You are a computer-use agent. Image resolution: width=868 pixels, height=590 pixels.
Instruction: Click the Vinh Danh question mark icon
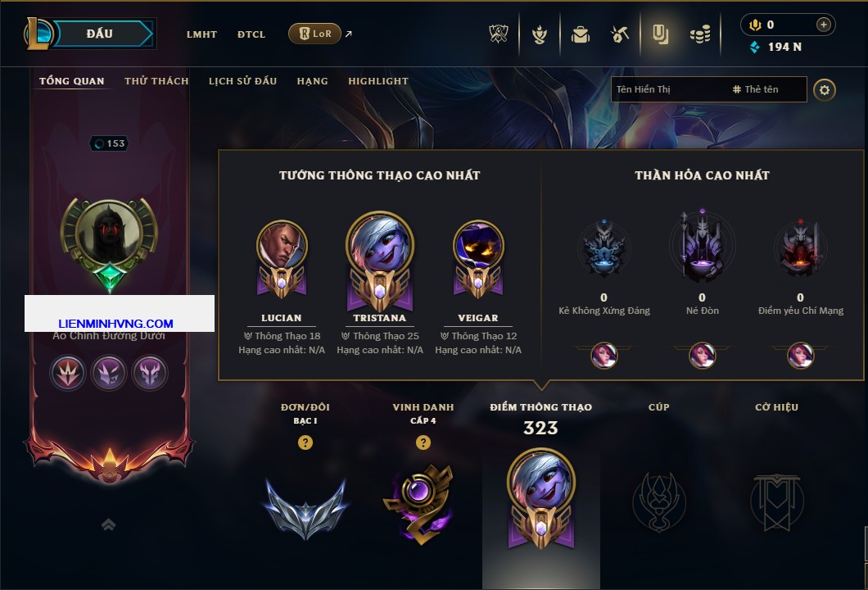click(423, 442)
